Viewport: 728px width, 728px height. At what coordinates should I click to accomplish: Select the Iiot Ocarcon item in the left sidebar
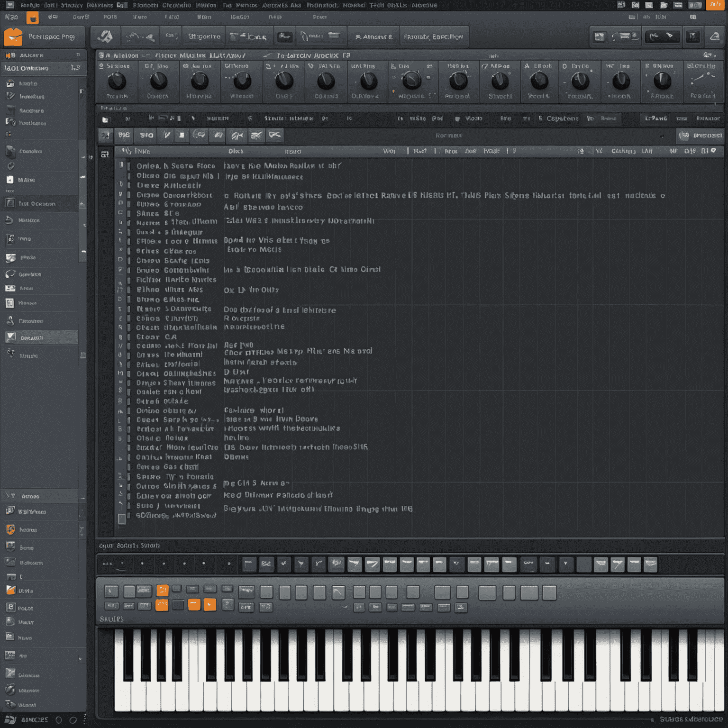coord(39,204)
